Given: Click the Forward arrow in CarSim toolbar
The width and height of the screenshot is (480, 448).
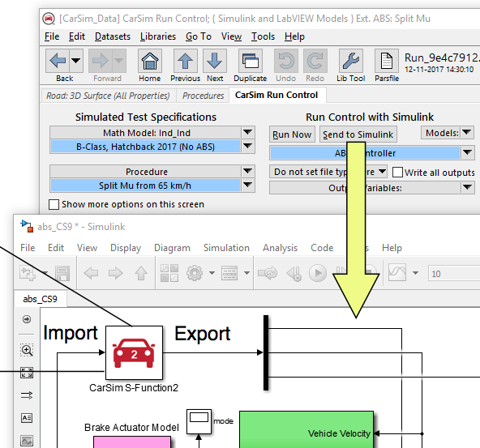Looking at the screenshot, I should coord(101,61).
